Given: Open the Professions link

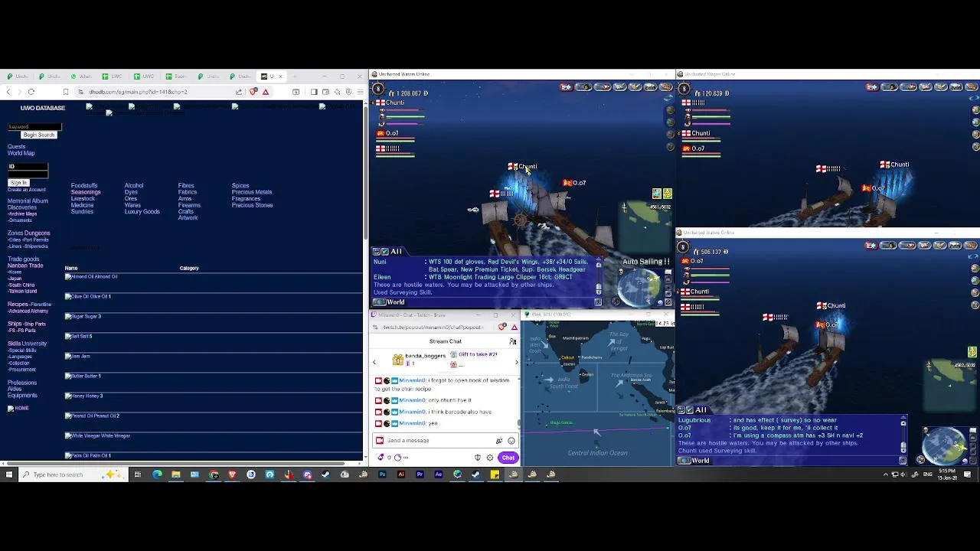Looking at the screenshot, I should [22, 383].
